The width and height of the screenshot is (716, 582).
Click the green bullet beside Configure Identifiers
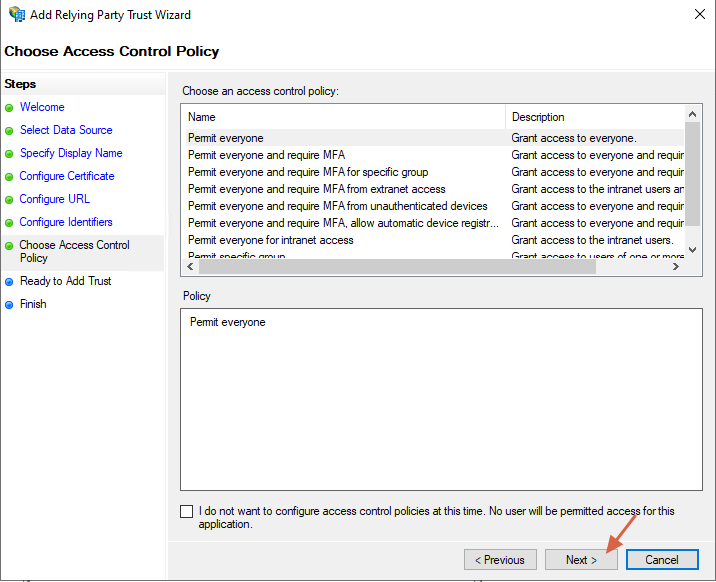9,223
